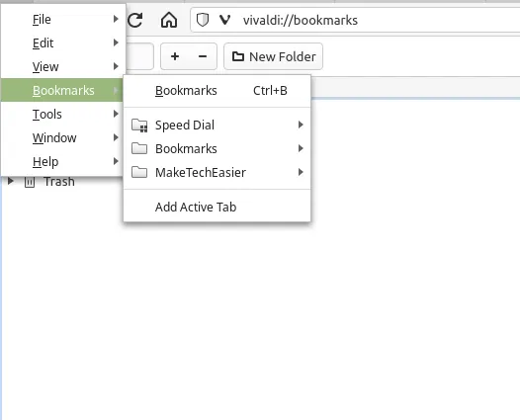The image size is (520, 420).
Task: Add a new bookmark with plus button
Action: pyautogui.click(x=175, y=56)
